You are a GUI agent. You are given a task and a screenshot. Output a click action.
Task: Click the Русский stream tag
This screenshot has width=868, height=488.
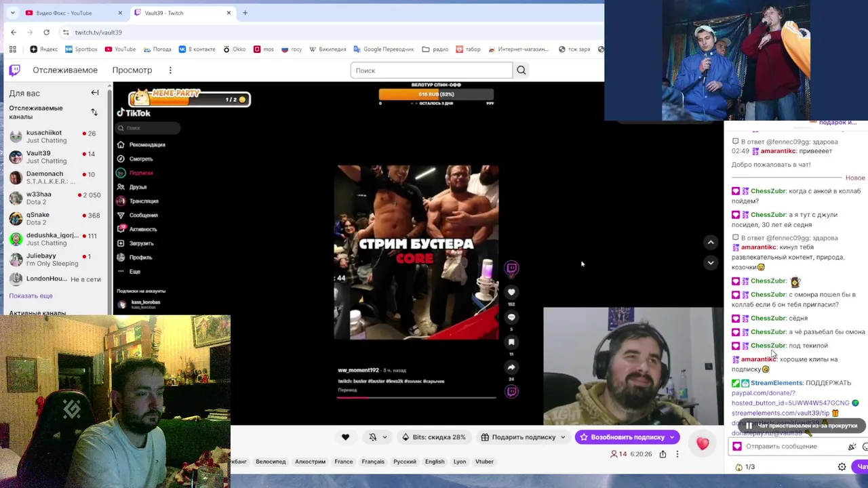coord(405,462)
